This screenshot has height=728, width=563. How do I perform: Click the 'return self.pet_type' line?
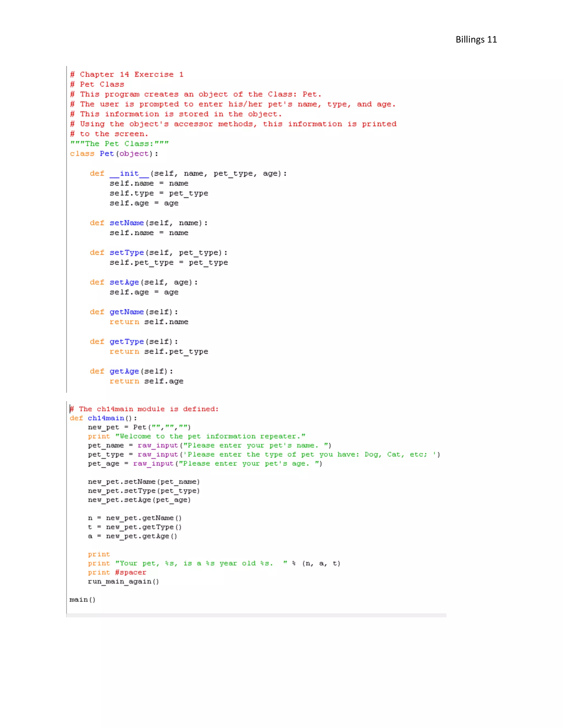(159, 351)
